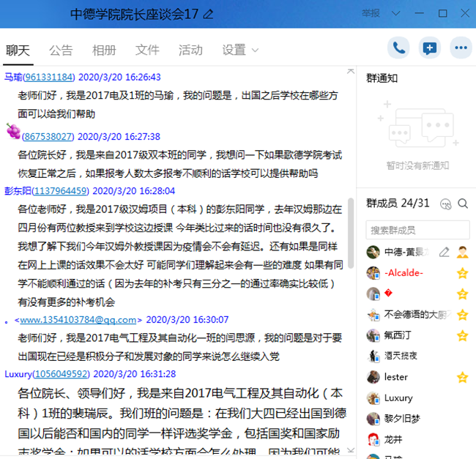This screenshot has height=459, width=476.
Task: Click the chat bubble plus icon
Action: [x=430, y=48]
